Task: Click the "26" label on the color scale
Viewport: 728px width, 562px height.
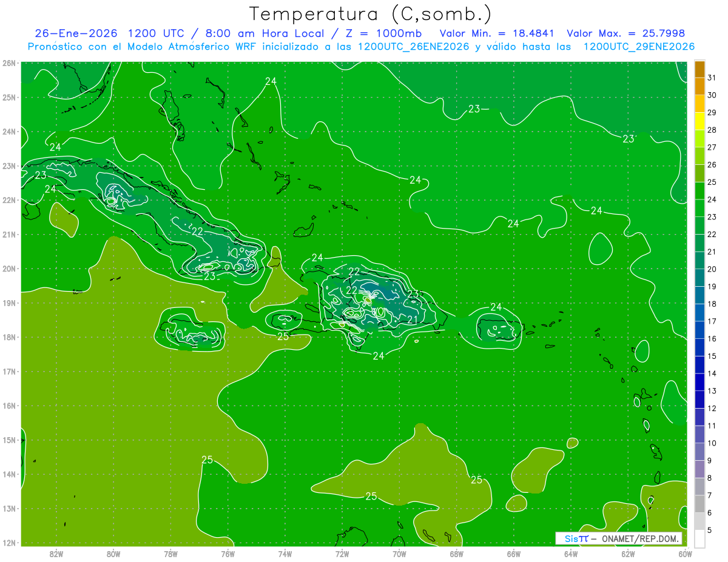Action: pos(712,165)
